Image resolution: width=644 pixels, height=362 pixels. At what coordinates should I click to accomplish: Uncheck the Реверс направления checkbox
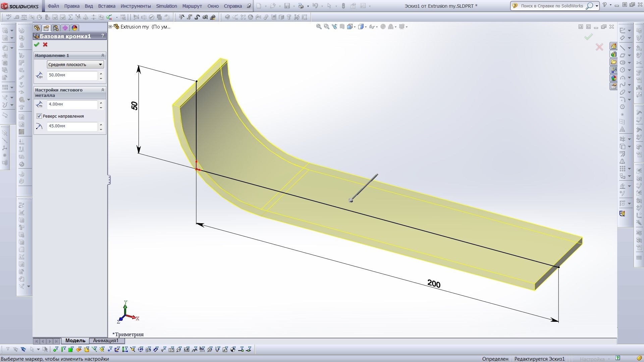pyautogui.click(x=39, y=116)
